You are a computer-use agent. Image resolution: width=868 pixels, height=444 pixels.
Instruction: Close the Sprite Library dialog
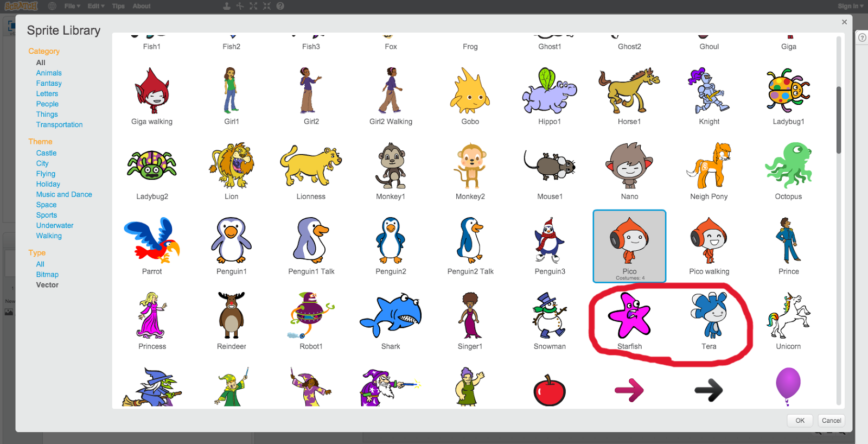(844, 22)
